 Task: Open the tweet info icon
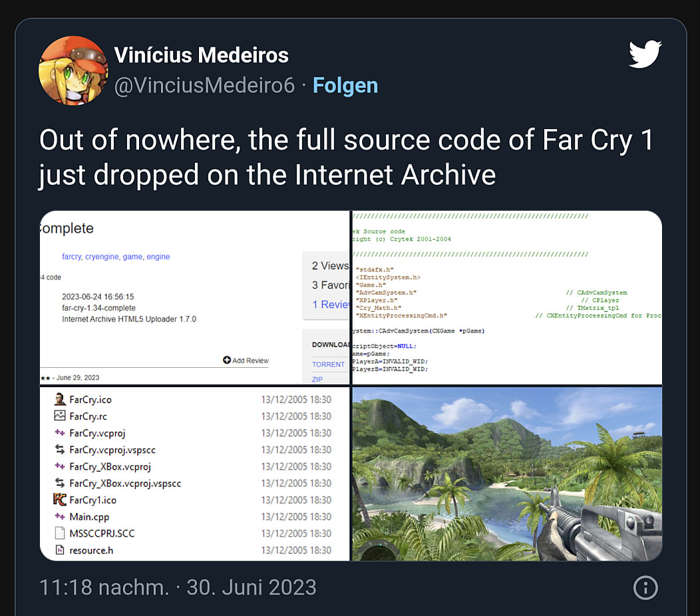[x=645, y=587]
